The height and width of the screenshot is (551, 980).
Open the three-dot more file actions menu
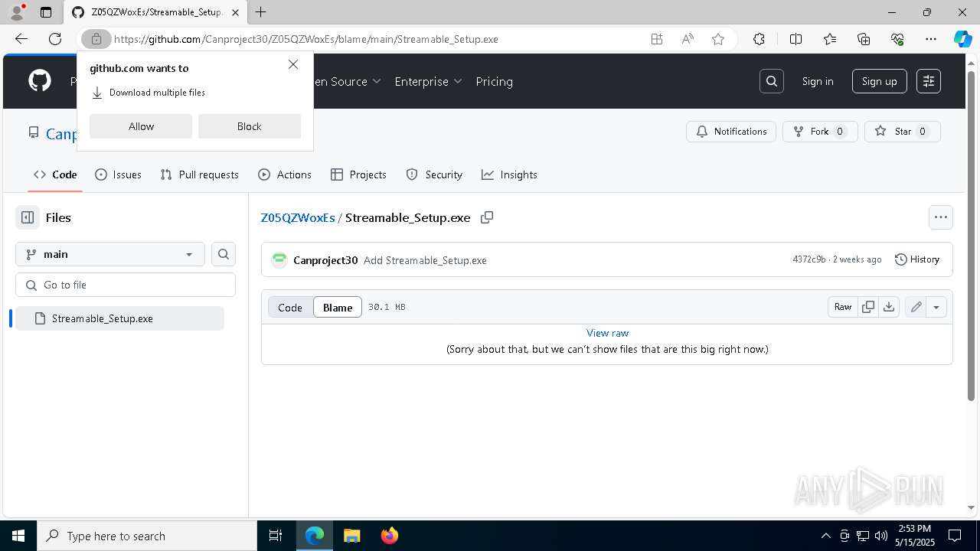941,217
